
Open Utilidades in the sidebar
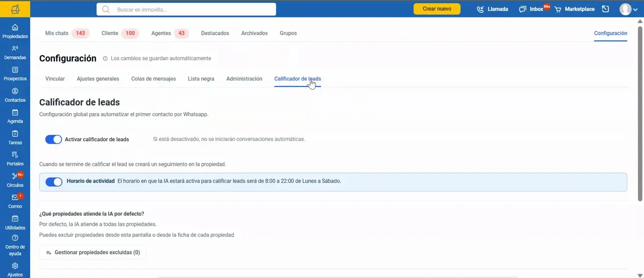(15, 222)
